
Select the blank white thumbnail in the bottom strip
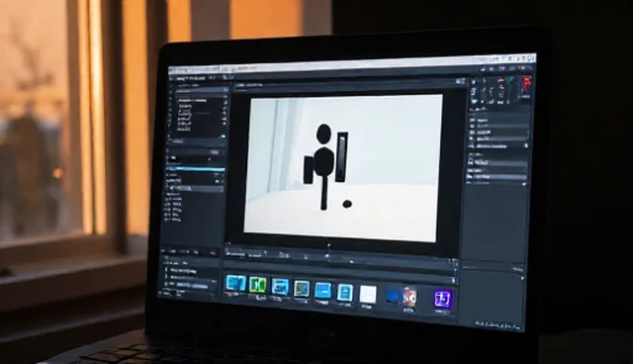pos(368,294)
